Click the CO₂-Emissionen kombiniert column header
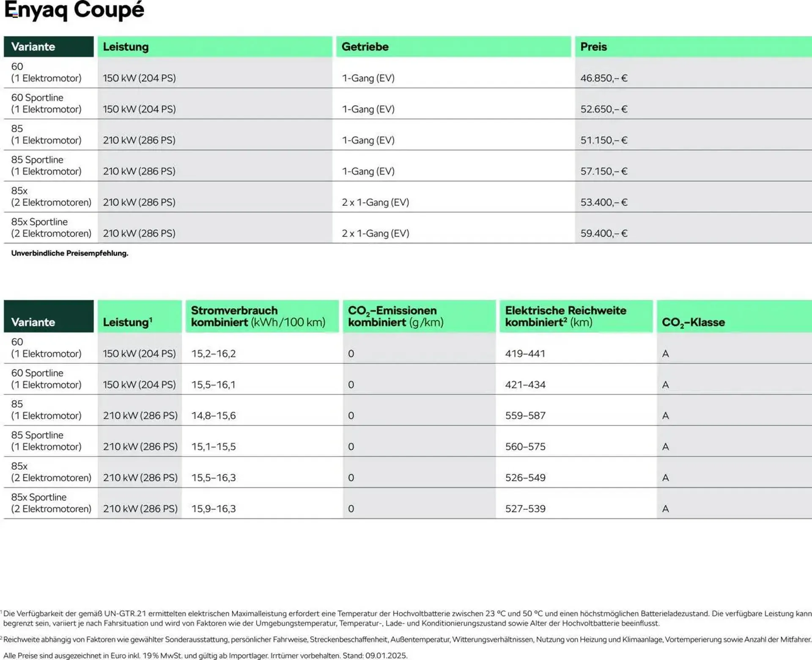Viewport: 812px width, 660px height. click(395, 316)
